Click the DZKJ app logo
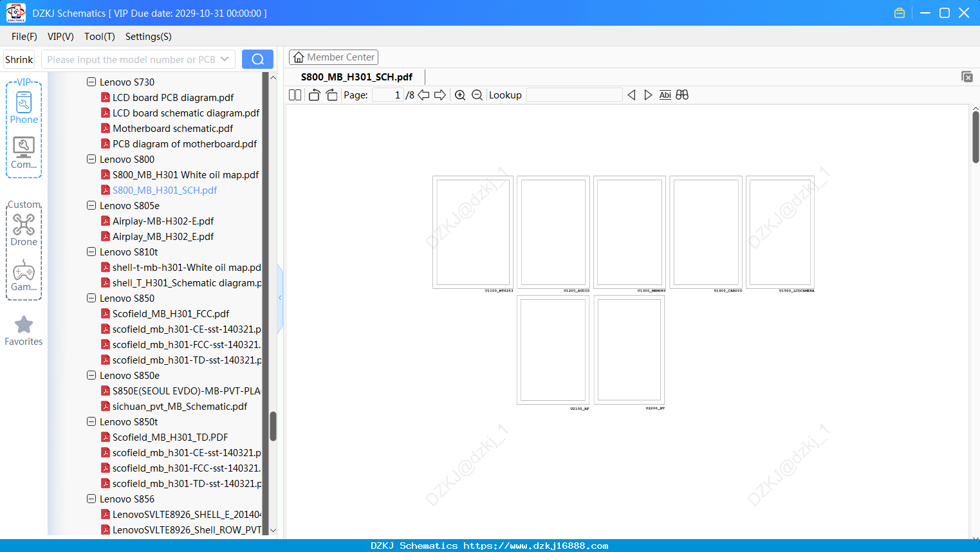The width and height of the screenshot is (980, 552). point(15,13)
